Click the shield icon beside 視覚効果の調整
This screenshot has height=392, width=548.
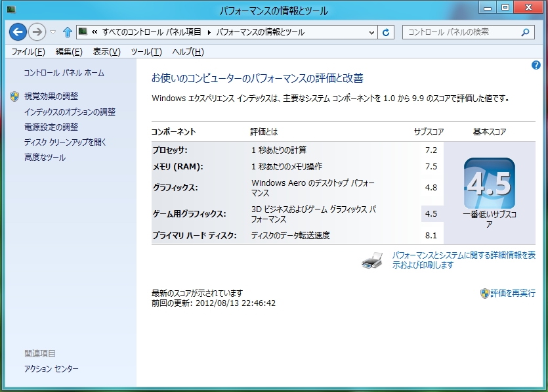(x=14, y=97)
